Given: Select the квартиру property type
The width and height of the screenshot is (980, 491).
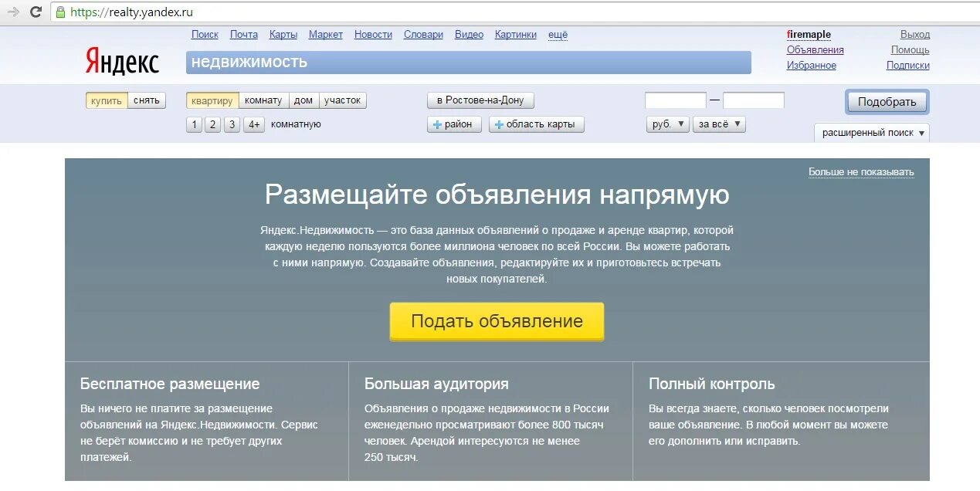Looking at the screenshot, I should (212, 100).
